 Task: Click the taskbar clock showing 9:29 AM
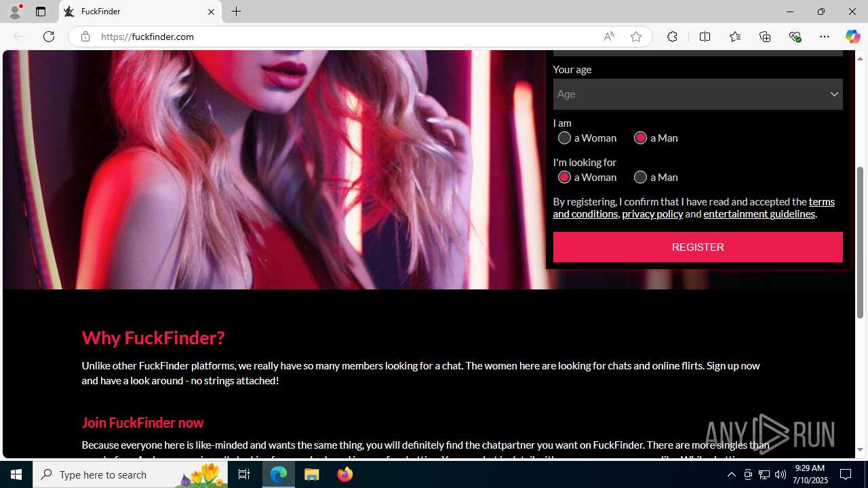pos(810,474)
